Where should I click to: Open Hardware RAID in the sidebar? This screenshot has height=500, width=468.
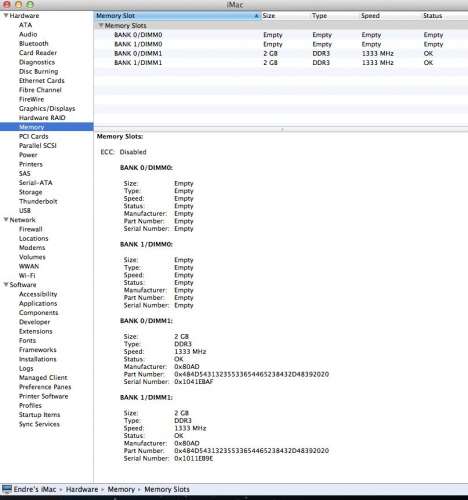(42, 118)
